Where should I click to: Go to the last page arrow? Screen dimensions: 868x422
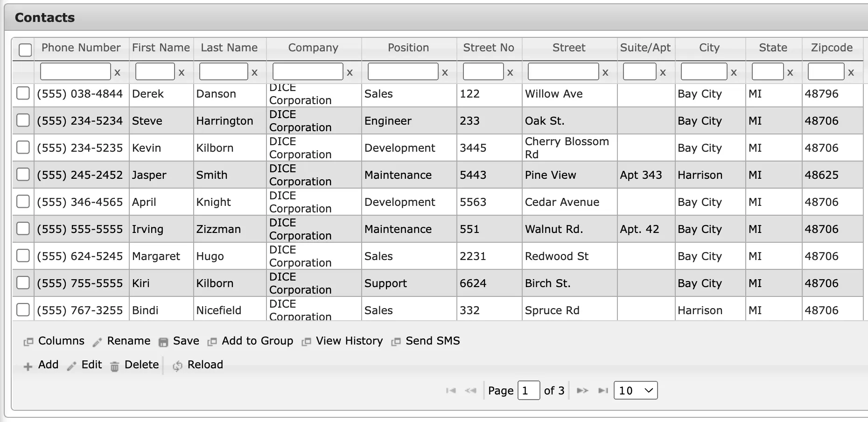pyautogui.click(x=603, y=390)
